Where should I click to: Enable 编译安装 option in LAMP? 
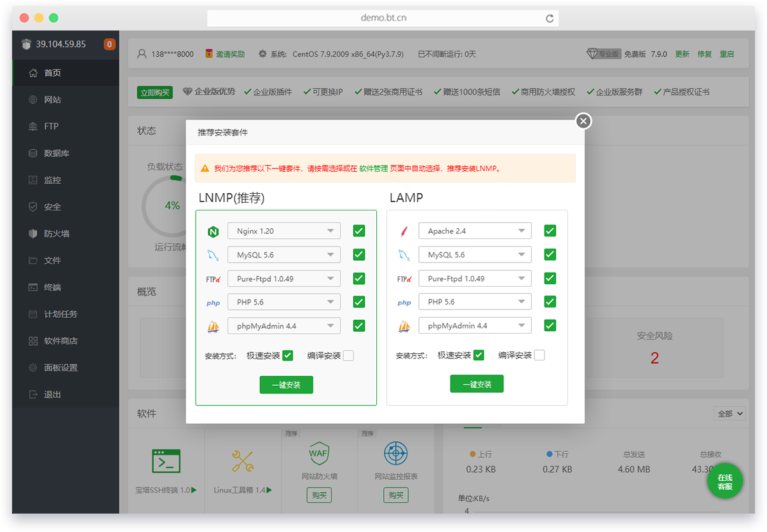(x=540, y=355)
